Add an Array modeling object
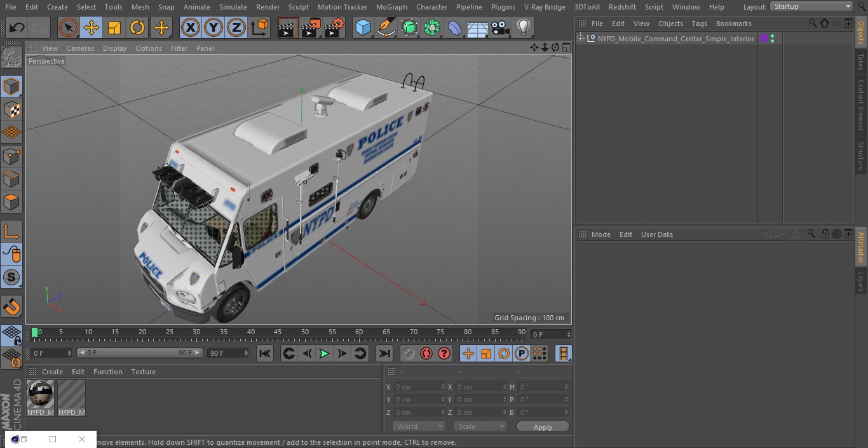The image size is (868, 448). click(x=432, y=27)
